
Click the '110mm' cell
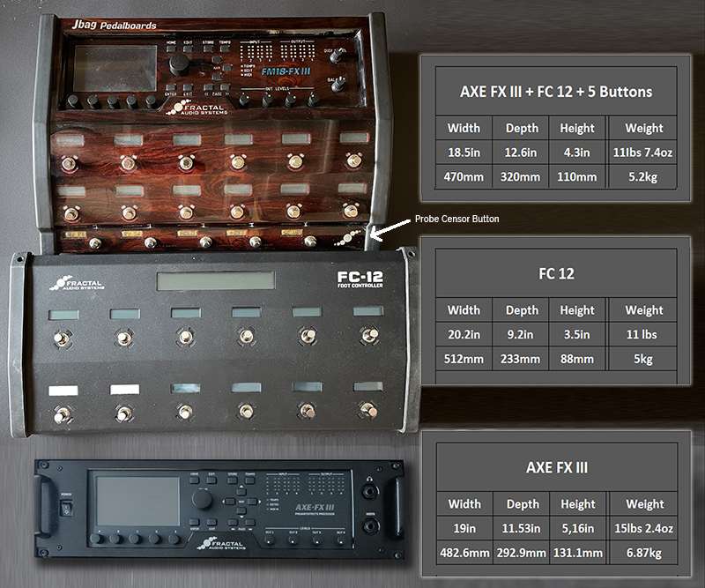577,177
